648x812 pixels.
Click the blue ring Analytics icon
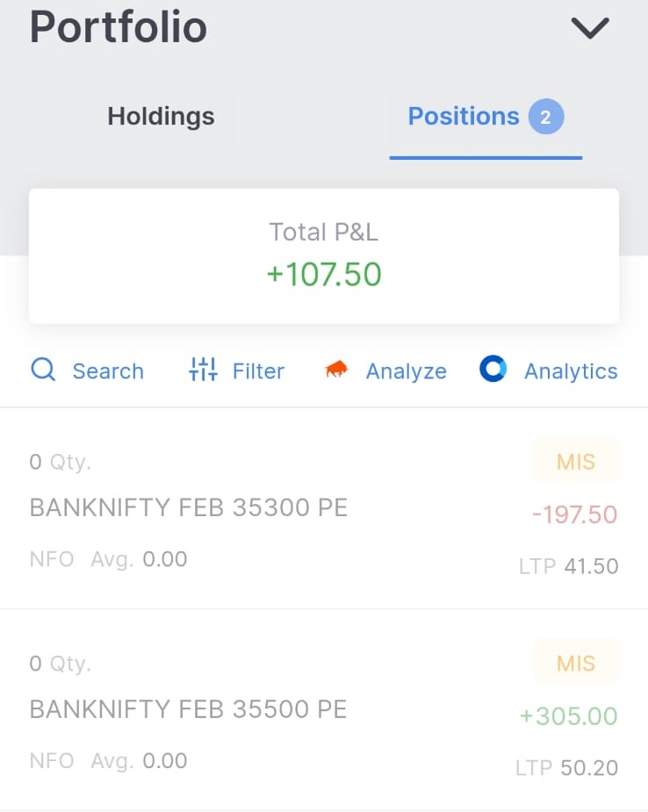point(493,370)
